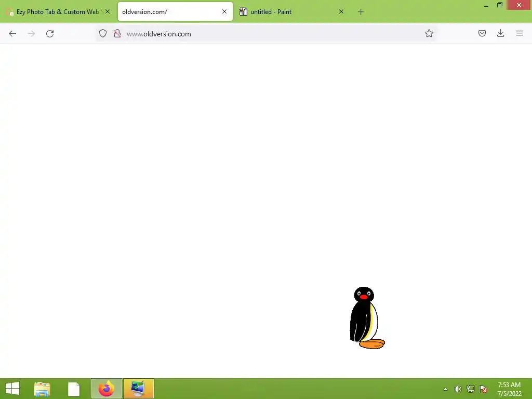Viewport: 532px width, 399px height.
Task: Show insecure connection padlock details
Action: pos(117,34)
